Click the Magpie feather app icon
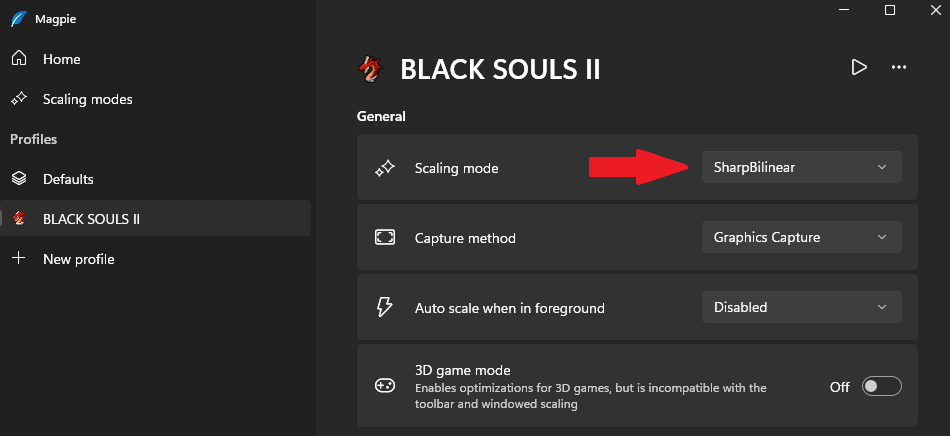 18,19
